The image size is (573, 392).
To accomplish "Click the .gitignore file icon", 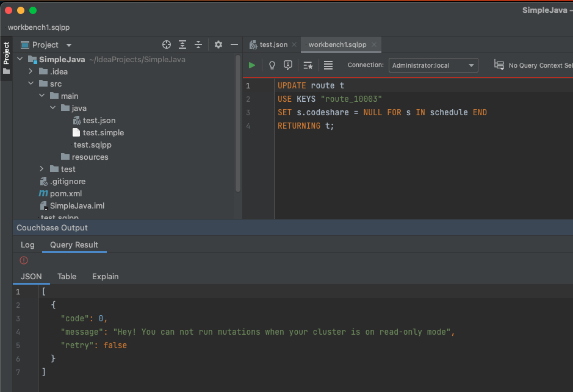I will tap(43, 182).
